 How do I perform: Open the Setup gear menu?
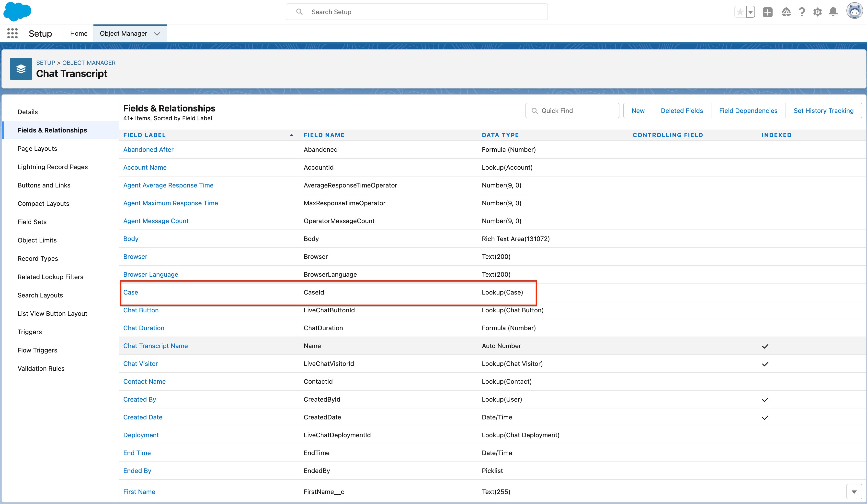(x=817, y=12)
